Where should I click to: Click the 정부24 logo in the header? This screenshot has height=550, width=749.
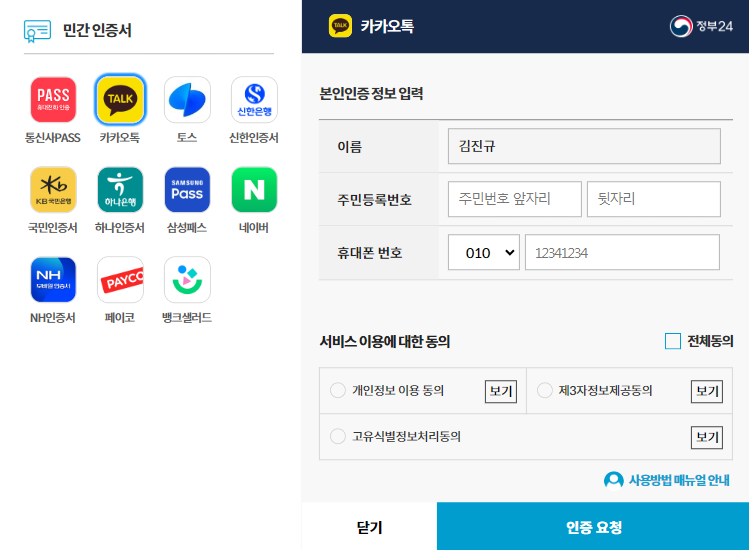click(701, 26)
